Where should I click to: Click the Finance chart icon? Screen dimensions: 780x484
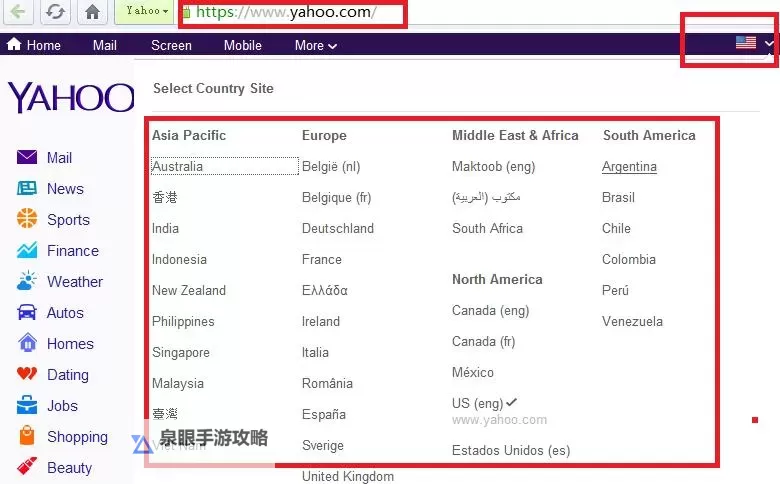pos(27,250)
